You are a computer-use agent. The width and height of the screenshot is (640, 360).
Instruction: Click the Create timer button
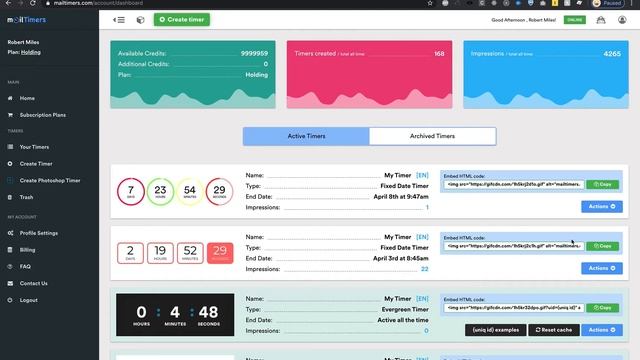pos(182,20)
